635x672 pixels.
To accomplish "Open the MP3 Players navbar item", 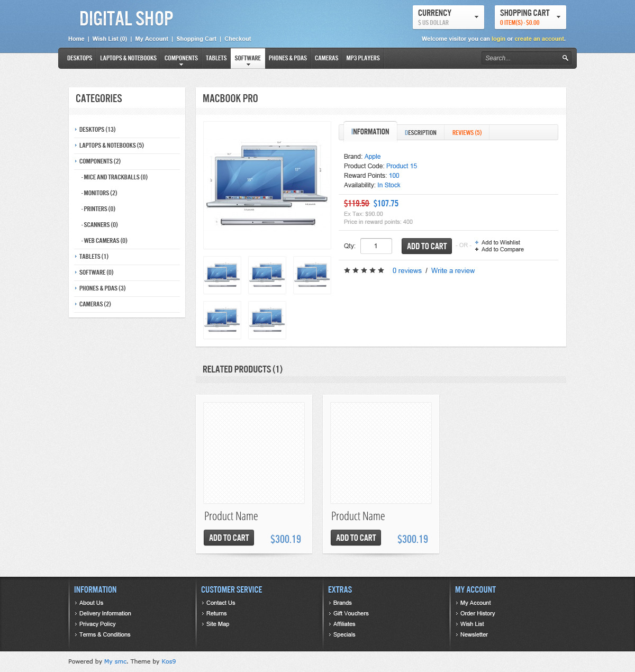I will (363, 58).
